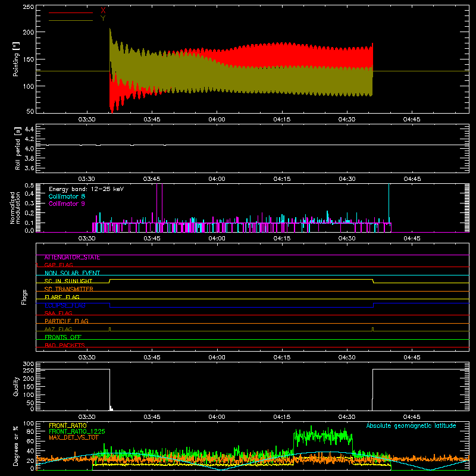
Task: Click the NON_SOLAR_EVENT flag label
Action: 72,273
